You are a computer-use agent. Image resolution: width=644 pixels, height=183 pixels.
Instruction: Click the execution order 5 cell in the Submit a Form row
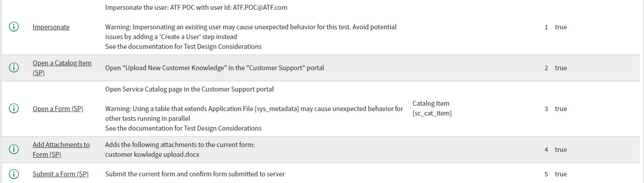(546, 174)
